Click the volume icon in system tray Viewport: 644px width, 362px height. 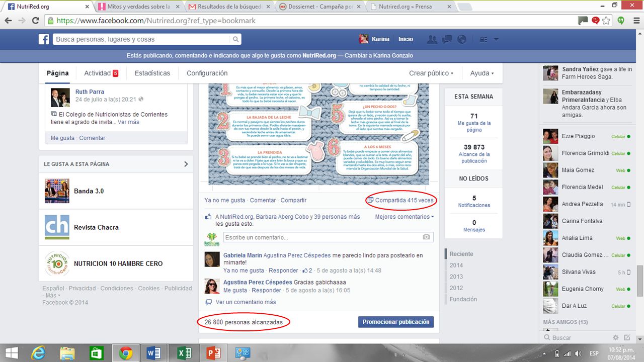click(x=578, y=353)
